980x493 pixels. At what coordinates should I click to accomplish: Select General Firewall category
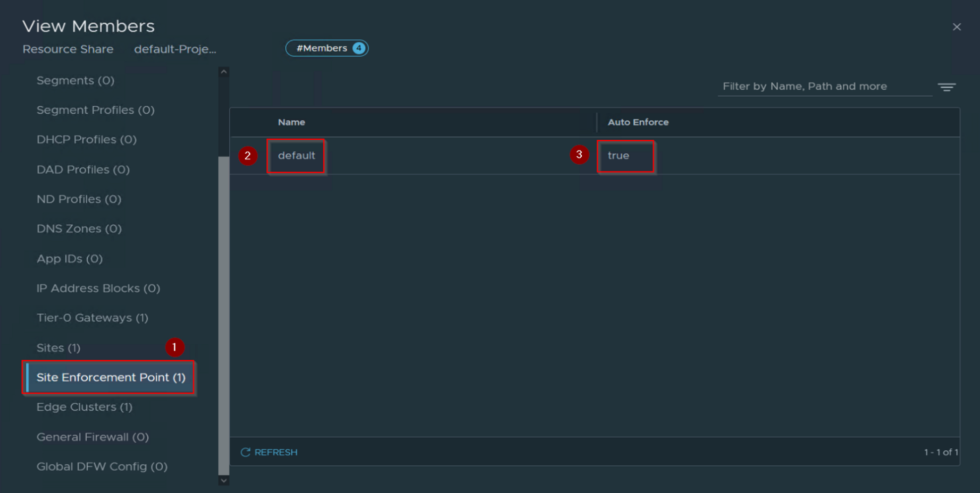point(93,437)
